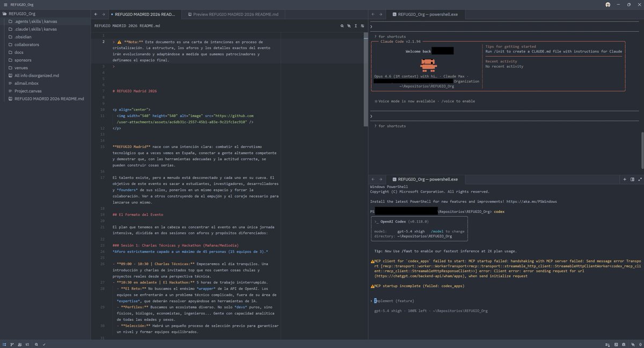Toggle project panel from status bar

pyautogui.click(x=4, y=344)
